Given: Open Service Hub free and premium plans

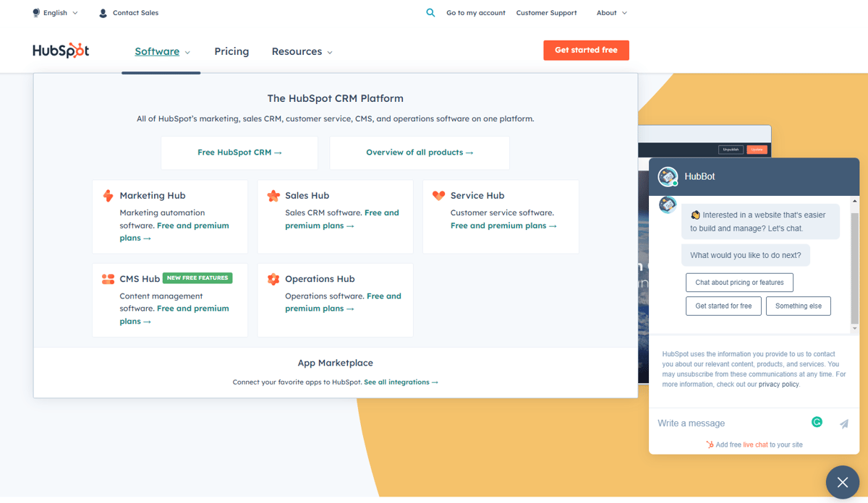Looking at the screenshot, I should click(503, 225).
